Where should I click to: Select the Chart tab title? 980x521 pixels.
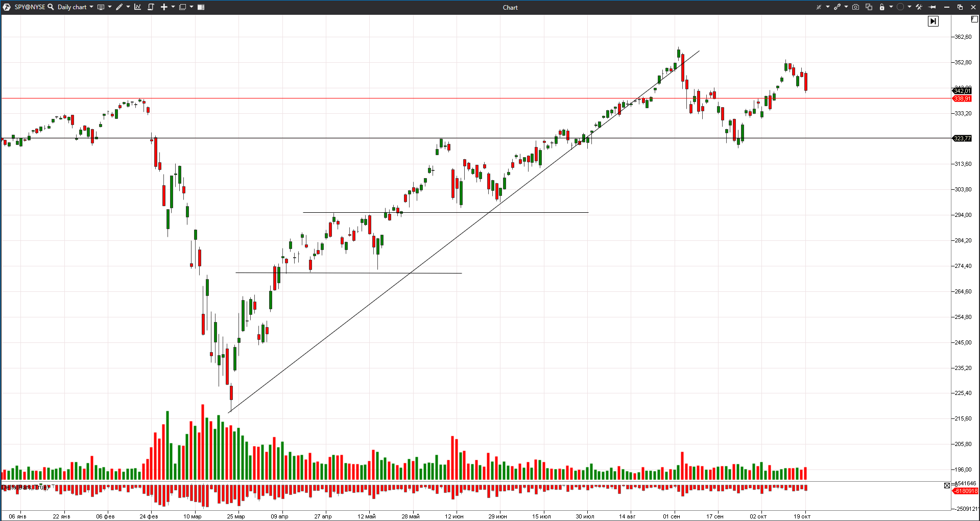pyautogui.click(x=510, y=7)
